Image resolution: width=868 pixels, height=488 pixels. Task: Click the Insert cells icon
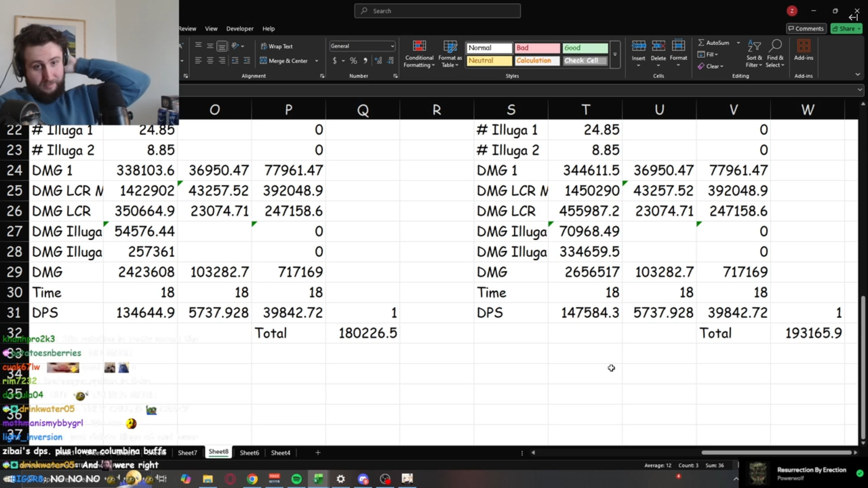[x=638, y=46]
